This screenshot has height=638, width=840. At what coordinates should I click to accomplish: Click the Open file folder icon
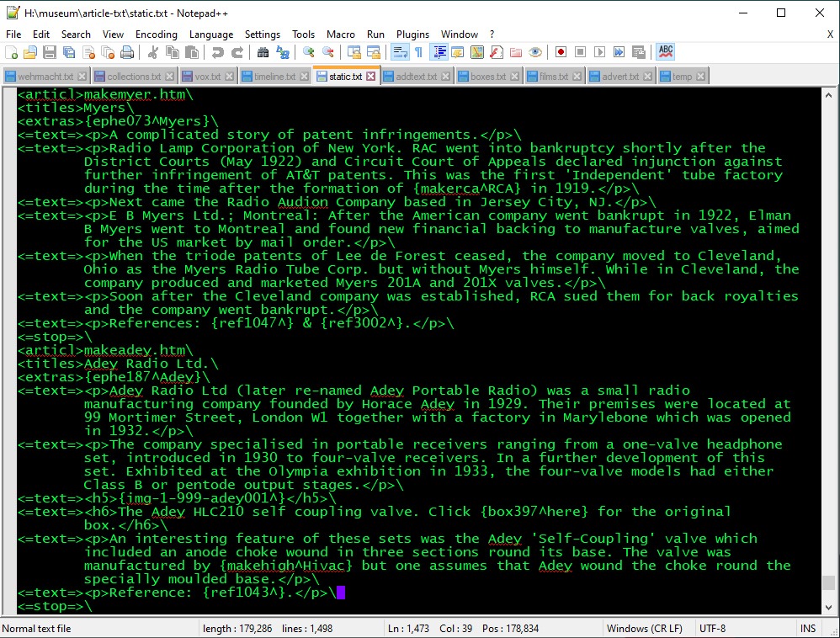pyautogui.click(x=30, y=52)
